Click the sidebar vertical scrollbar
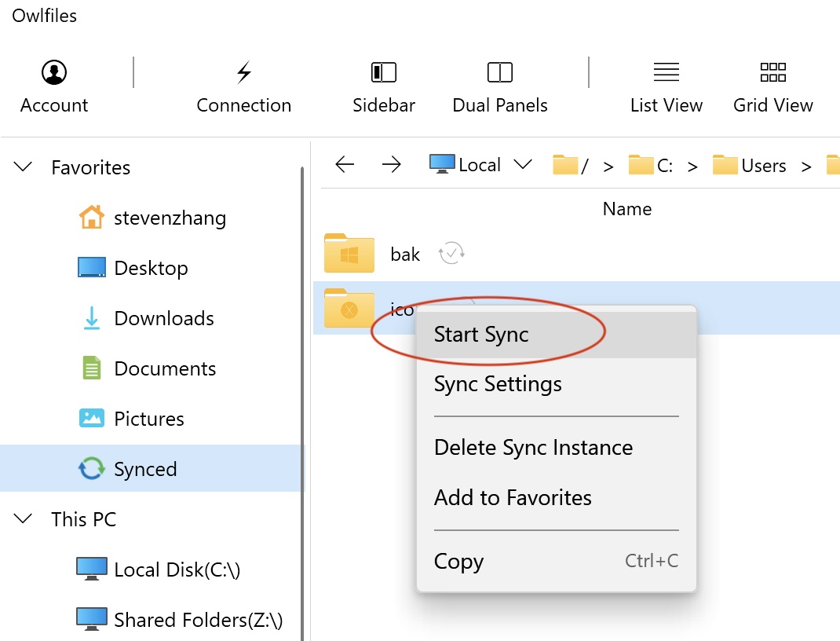Image resolution: width=840 pixels, height=641 pixels. [x=302, y=402]
